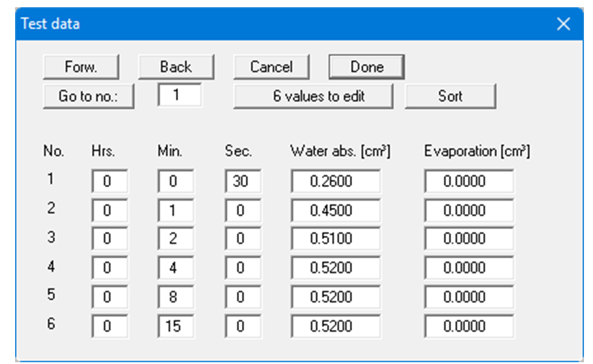
Task: Click the Evaporation field in row 1
Action: pos(469,181)
